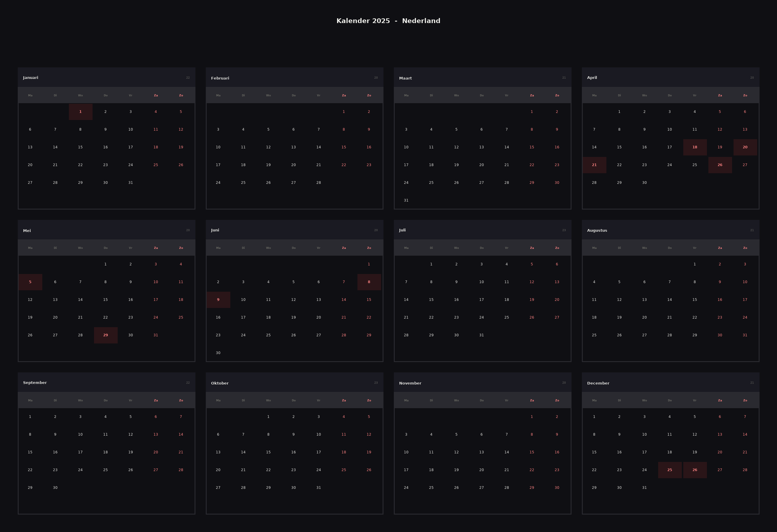Click April 21 highlighted Monday
The width and height of the screenshot is (777, 532).
[594, 165]
